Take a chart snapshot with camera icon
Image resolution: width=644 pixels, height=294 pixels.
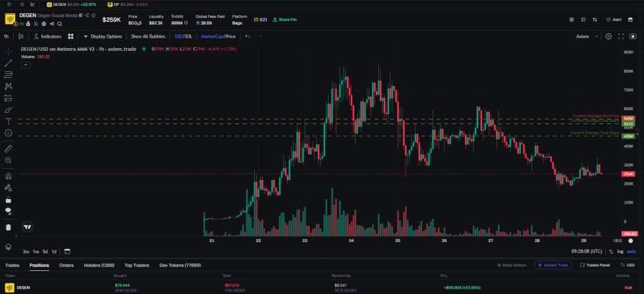[x=632, y=36]
